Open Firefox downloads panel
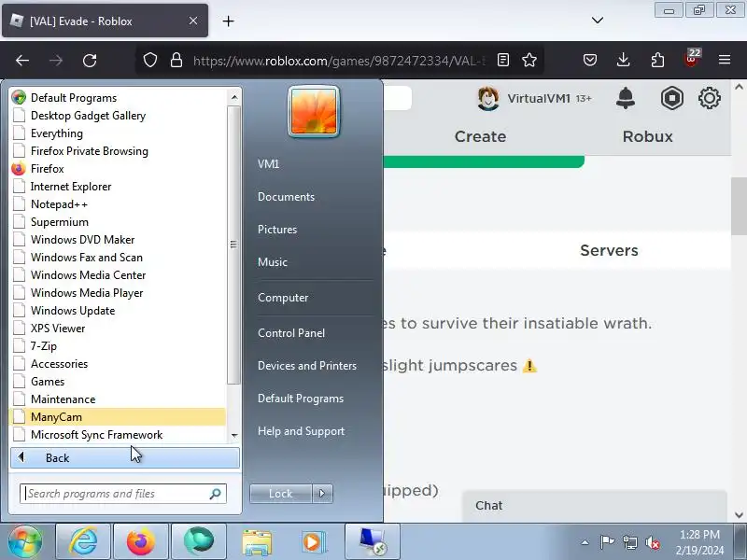Image resolution: width=747 pixels, height=560 pixels. [x=623, y=60]
